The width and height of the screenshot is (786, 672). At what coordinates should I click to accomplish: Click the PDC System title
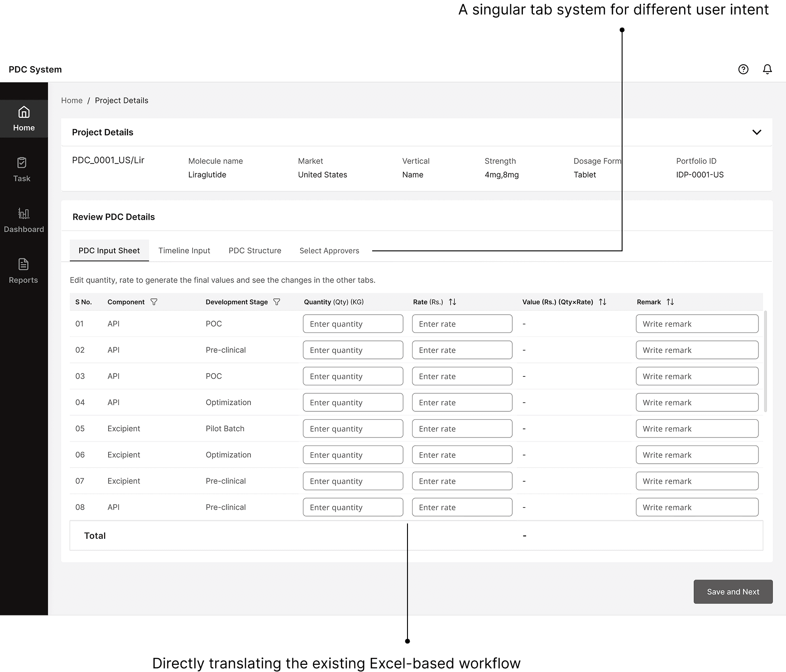point(35,69)
